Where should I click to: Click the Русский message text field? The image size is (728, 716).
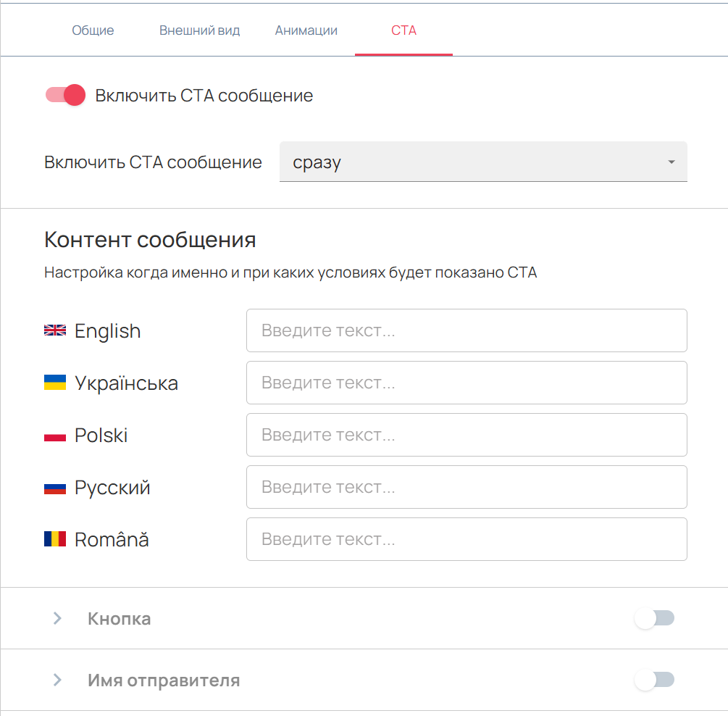click(466, 487)
